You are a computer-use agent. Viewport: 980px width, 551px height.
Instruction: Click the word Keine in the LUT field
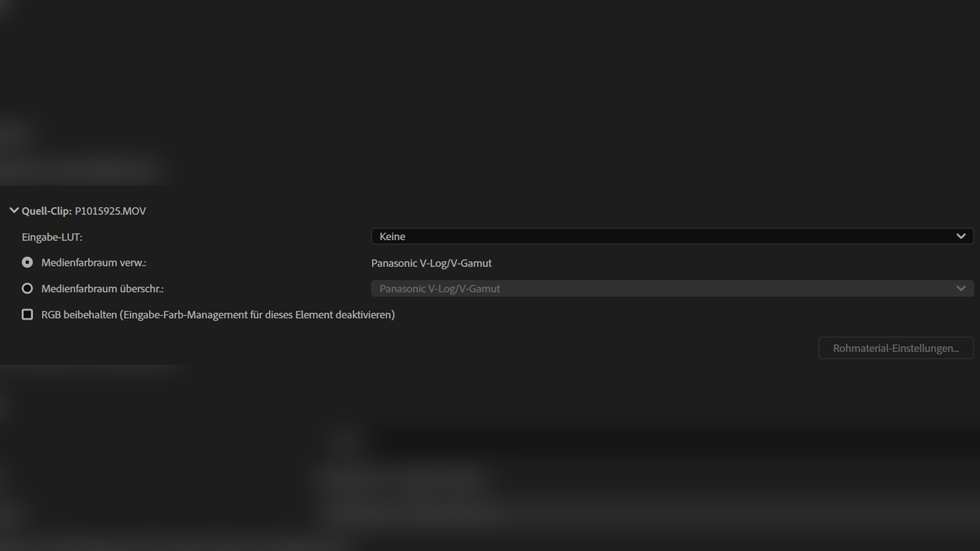click(x=392, y=237)
